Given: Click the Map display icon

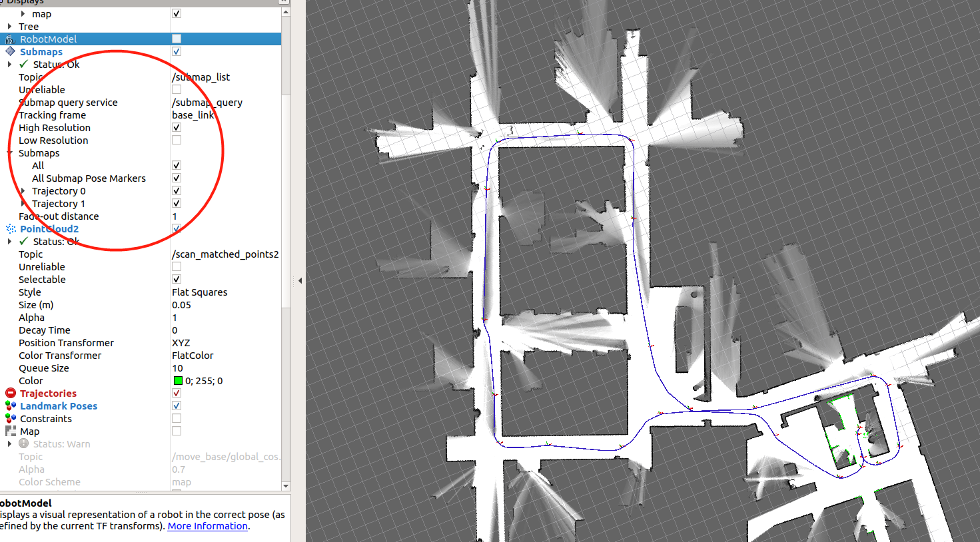Looking at the screenshot, I should tap(9, 431).
